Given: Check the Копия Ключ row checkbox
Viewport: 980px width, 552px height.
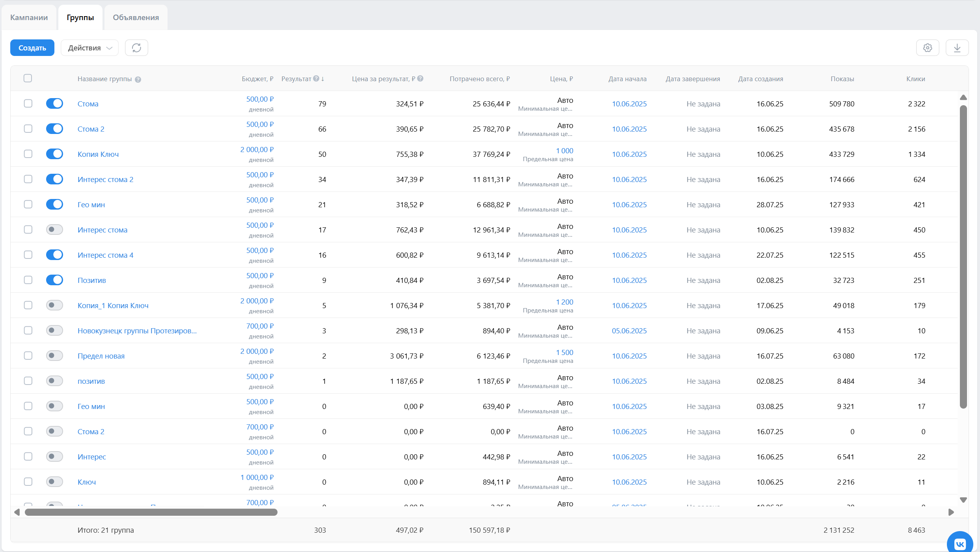Looking at the screenshot, I should pyautogui.click(x=28, y=154).
